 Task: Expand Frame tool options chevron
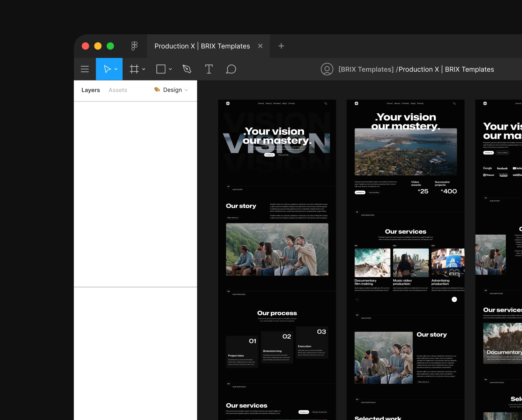coord(144,69)
